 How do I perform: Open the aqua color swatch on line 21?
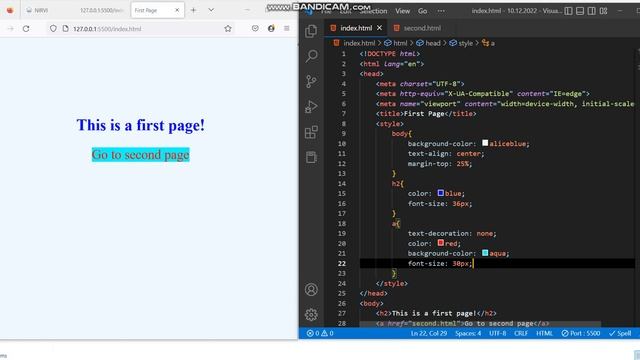click(485, 253)
